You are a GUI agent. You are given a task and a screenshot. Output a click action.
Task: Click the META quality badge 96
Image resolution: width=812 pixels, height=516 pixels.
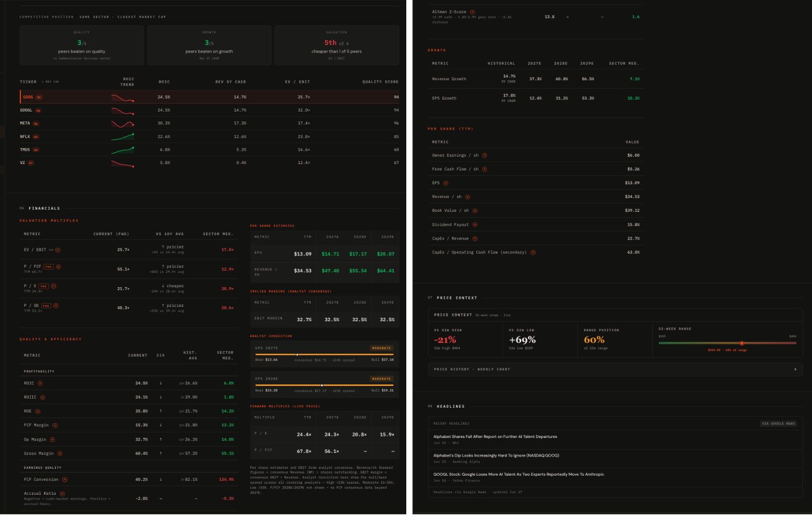click(36, 124)
